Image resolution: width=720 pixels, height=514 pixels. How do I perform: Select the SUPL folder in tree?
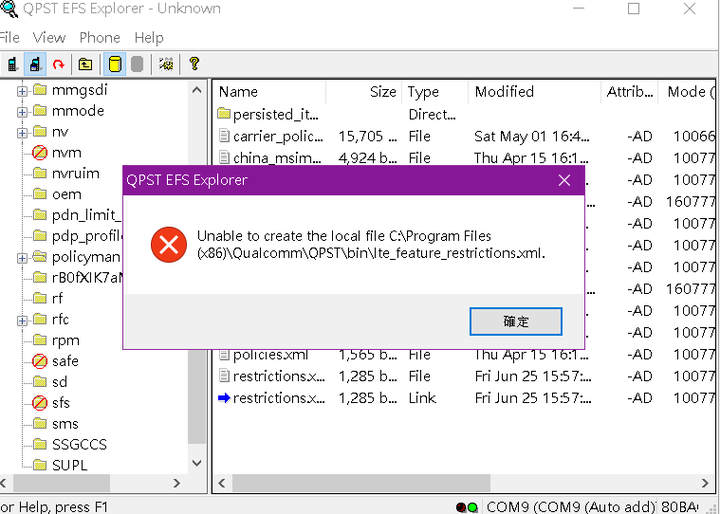pos(69,465)
